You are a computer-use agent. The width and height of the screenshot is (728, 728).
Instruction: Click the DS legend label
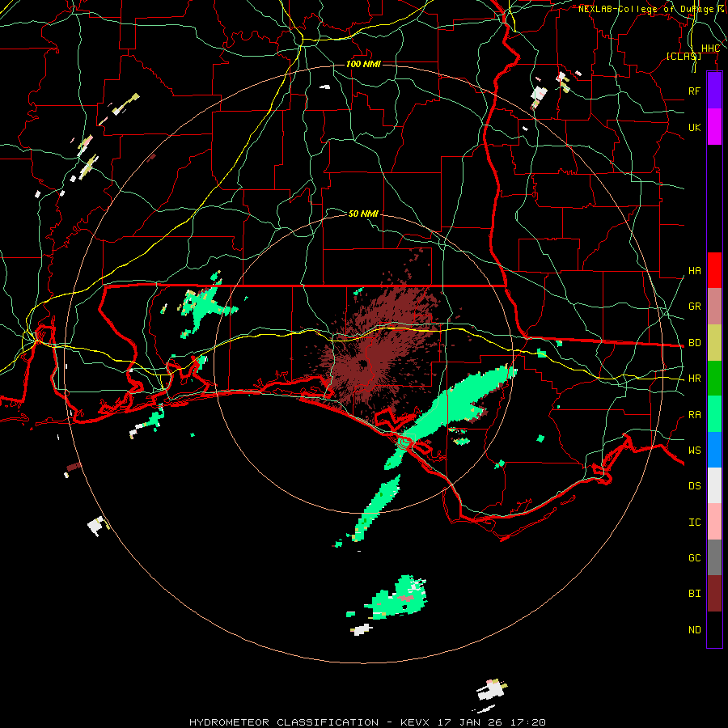[695, 486]
